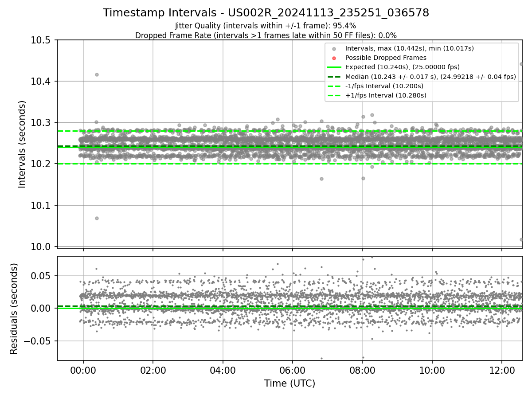This screenshot has height=399, width=532.
Task: Click legend entry 'Possible Dropped Frames'
Action: click(x=386, y=58)
